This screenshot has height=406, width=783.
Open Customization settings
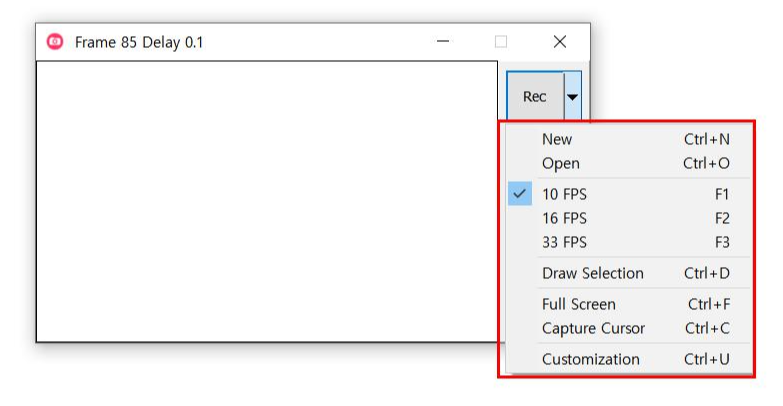point(629,359)
